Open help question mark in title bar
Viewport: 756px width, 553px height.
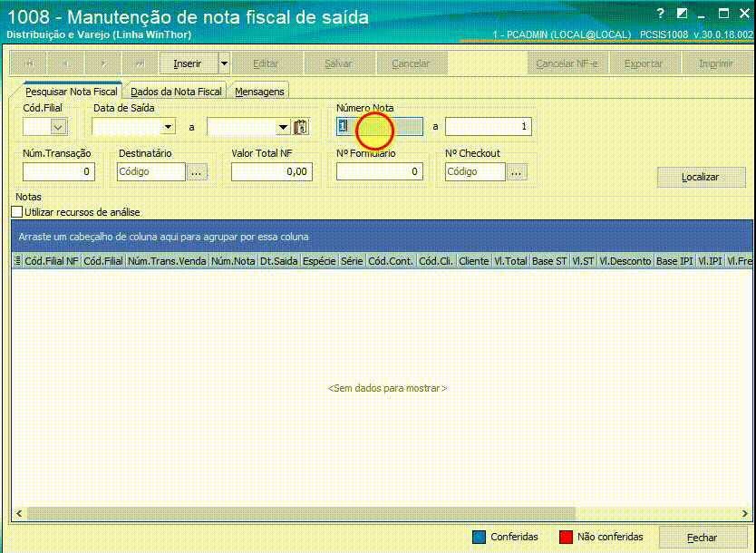tap(661, 14)
